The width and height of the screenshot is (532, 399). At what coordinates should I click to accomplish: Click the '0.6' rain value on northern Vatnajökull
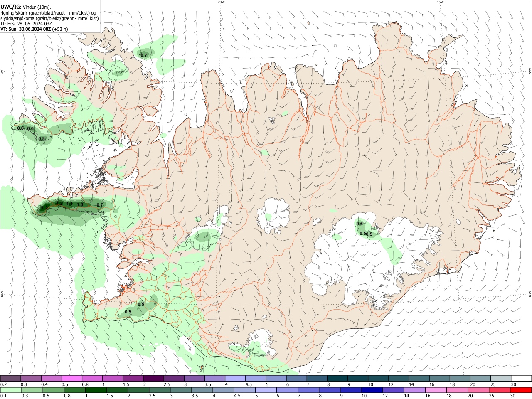(x=360, y=224)
